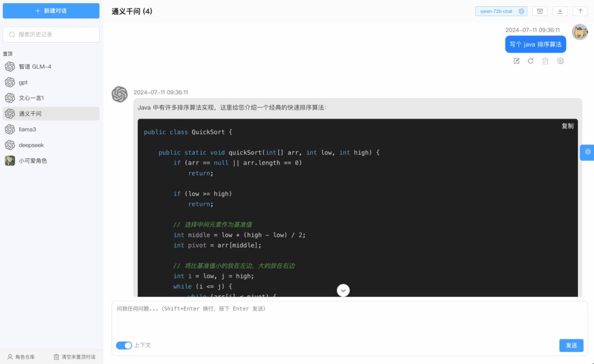Image resolution: width=594 pixels, height=364 pixels.
Task: Copy code using the 复制 link
Action: [568, 126]
